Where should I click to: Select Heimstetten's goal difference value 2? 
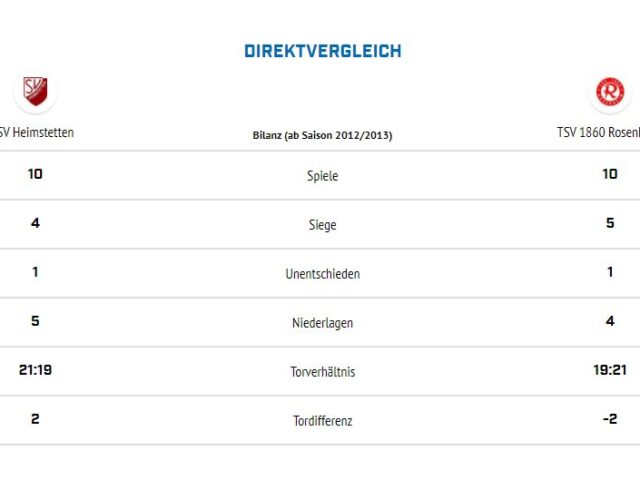point(35,419)
